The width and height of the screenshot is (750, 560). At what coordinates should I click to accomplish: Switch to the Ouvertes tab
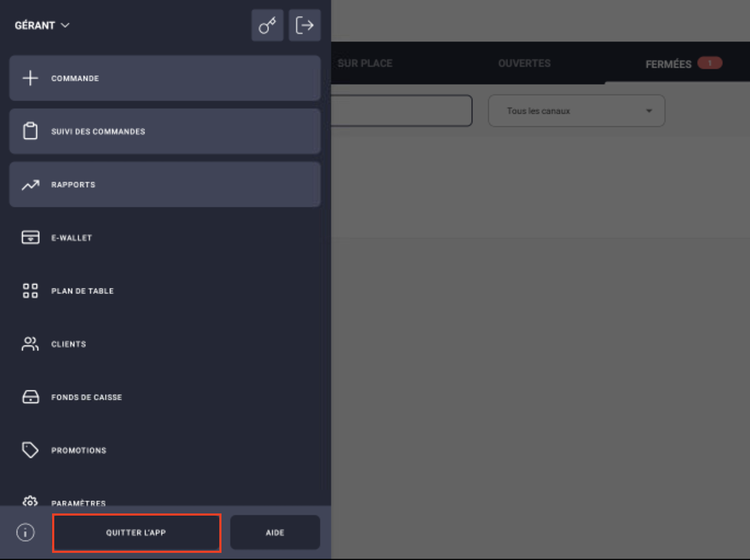(x=524, y=64)
